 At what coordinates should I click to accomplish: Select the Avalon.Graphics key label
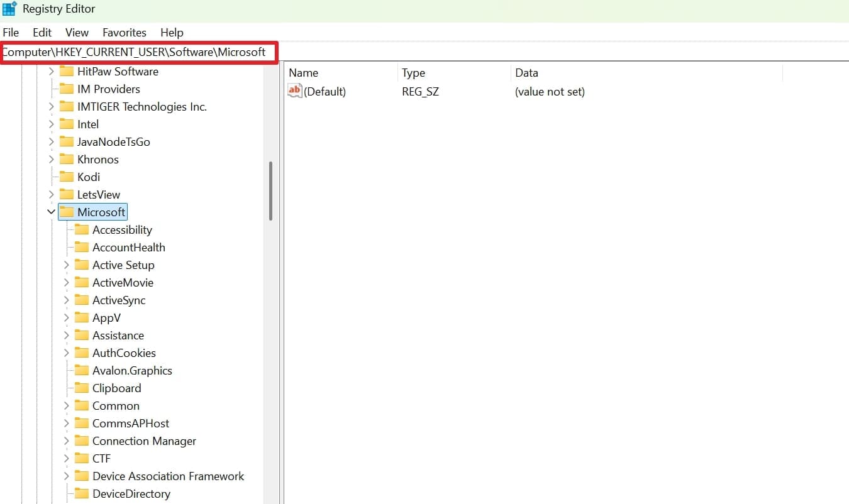(132, 370)
